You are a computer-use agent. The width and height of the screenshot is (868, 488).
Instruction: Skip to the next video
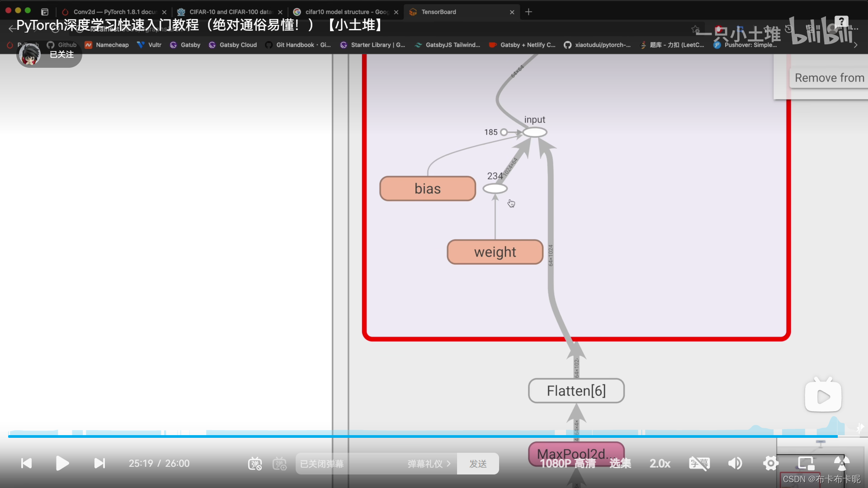[x=99, y=463]
